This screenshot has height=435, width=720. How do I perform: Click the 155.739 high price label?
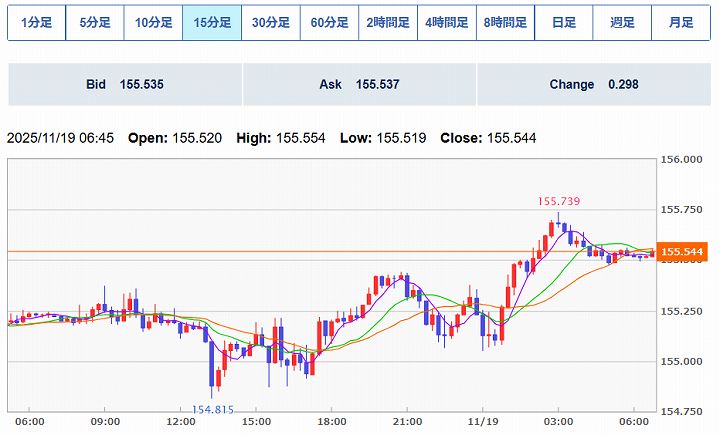coord(559,201)
